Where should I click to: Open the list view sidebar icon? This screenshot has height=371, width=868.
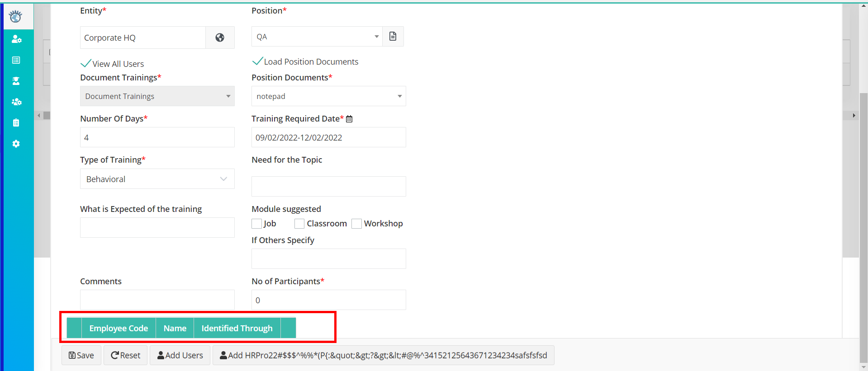pos(16,60)
